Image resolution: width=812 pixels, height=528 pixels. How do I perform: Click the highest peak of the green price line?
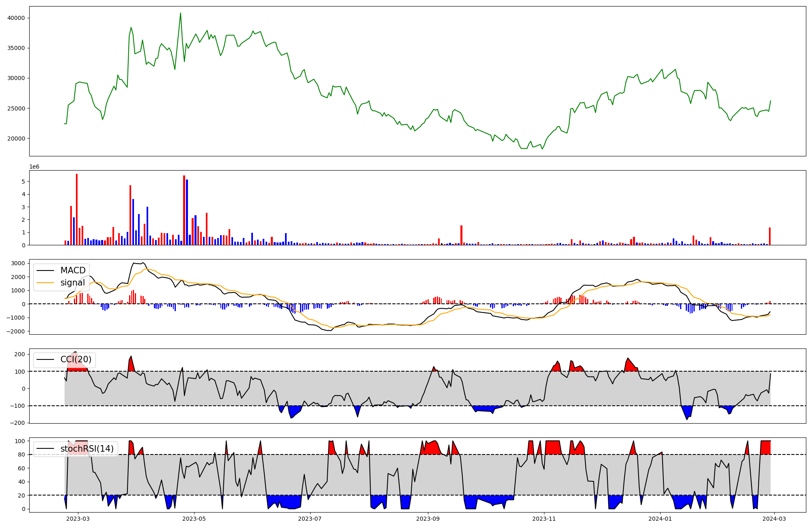[181, 13]
